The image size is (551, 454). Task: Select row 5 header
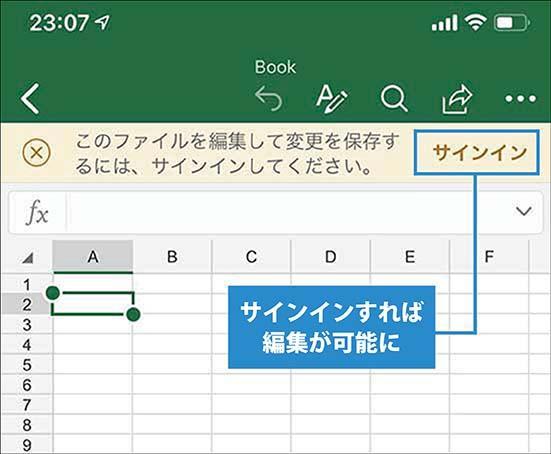coord(27,365)
